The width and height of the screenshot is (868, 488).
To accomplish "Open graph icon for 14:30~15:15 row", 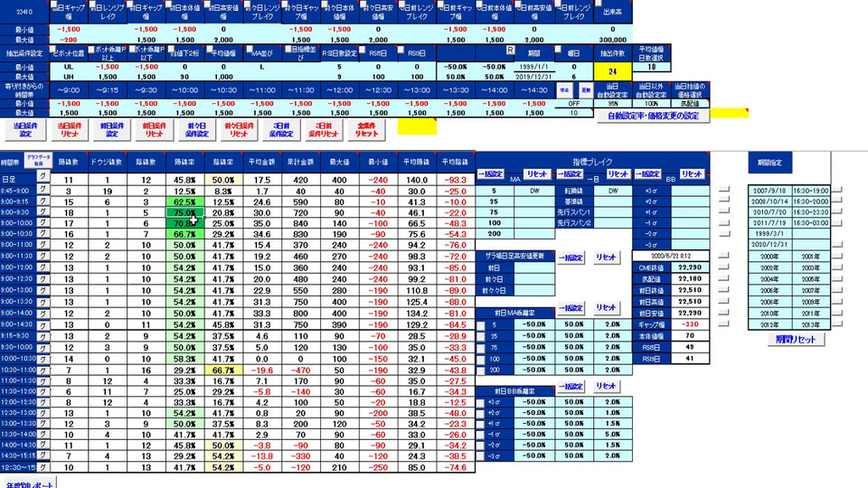I will pos(42,455).
